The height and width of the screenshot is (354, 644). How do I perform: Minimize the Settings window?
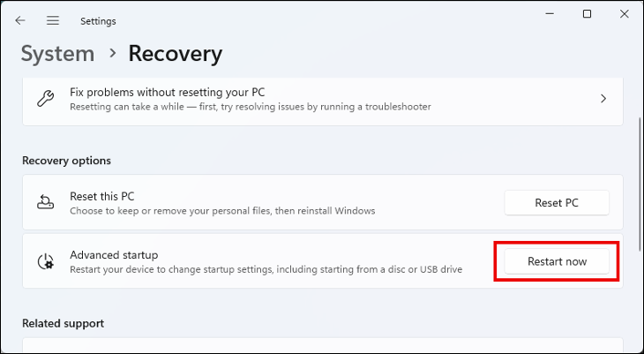(546, 14)
